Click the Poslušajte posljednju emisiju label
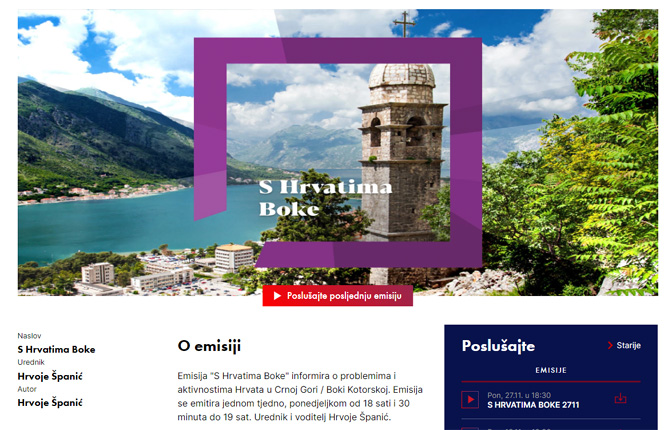This screenshot has width=672, height=430. click(344, 296)
